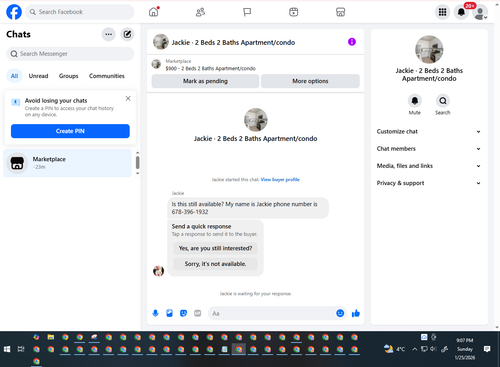The width and height of the screenshot is (500, 367).
Task: Expand Privacy & support section
Action: 429,183
